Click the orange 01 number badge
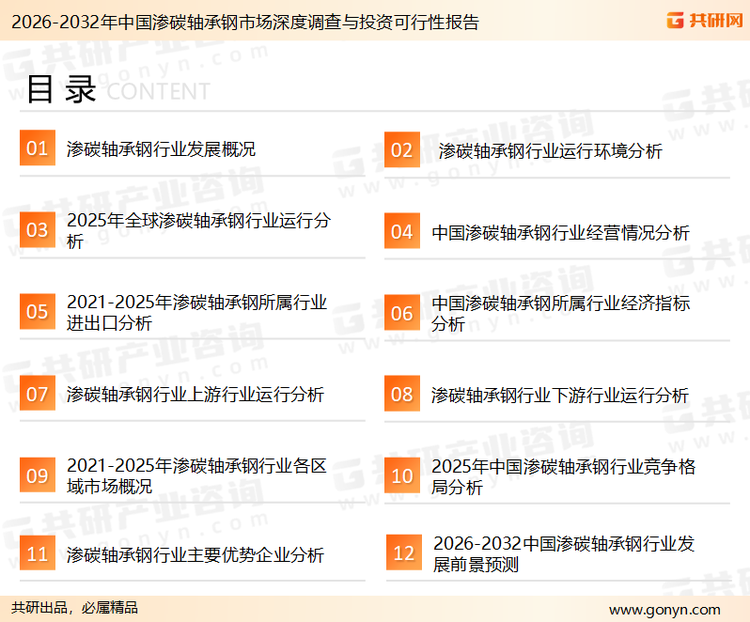The width and height of the screenshot is (750, 622). coord(37,149)
